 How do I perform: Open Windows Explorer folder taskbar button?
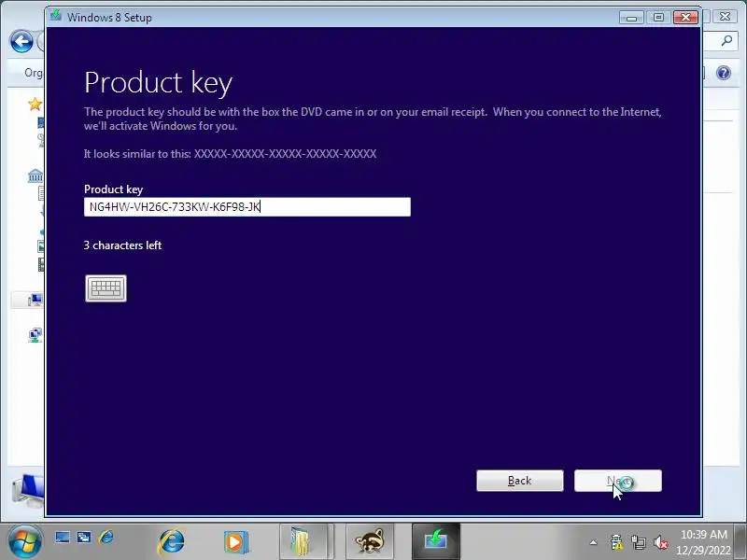(x=303, y=541)
